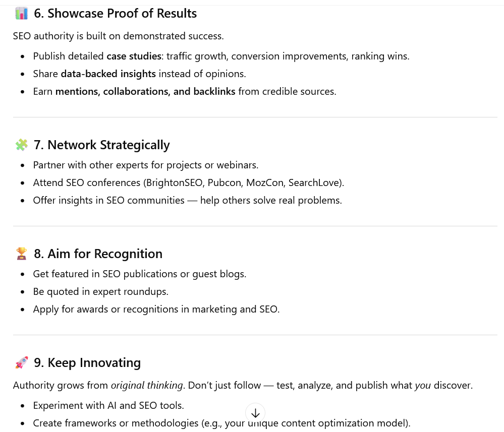Viewport: 504px width, 432px height.
Task: Click the puzzle piece emoji icon
Action: pos(22,145)
